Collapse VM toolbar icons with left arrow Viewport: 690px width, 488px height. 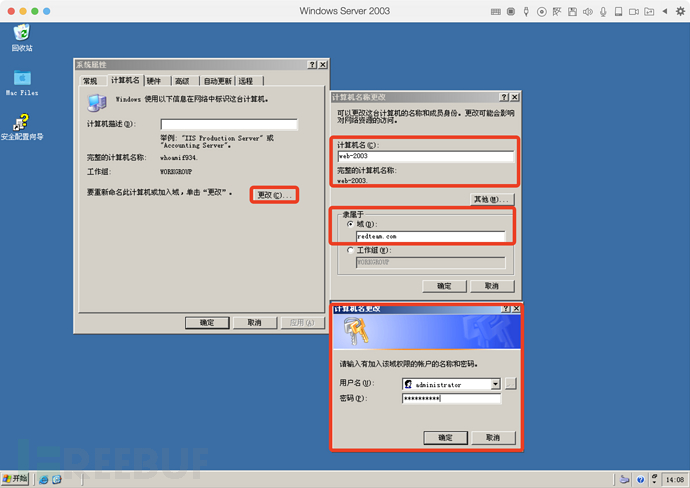coord(665,11)
